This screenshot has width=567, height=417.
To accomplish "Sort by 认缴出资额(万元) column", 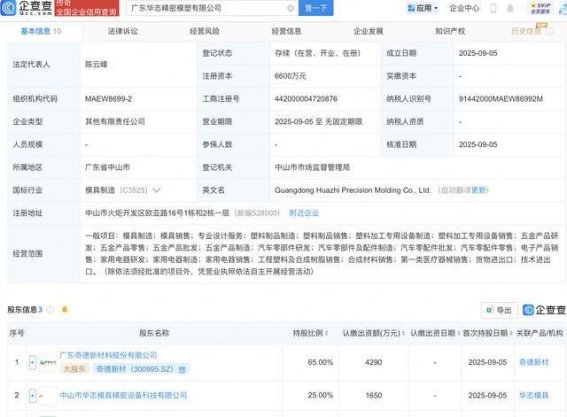I will pyautogui.click(x=373, y=333).
